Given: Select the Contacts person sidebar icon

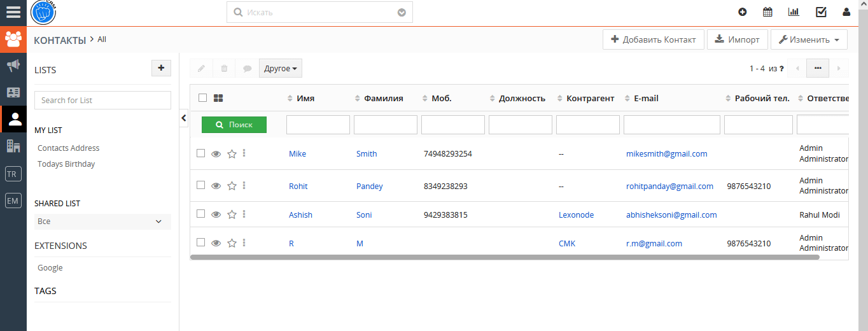Looking at the screenshot, I should tap(14, 118).
